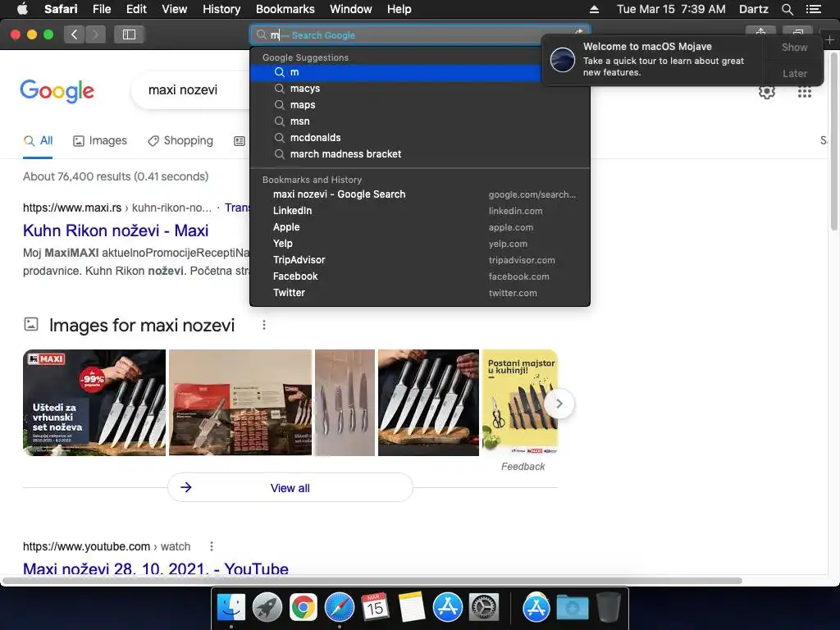Toggle the Safari sidebar button
This screenshot has width=840, height=630.
pos(129,34)
